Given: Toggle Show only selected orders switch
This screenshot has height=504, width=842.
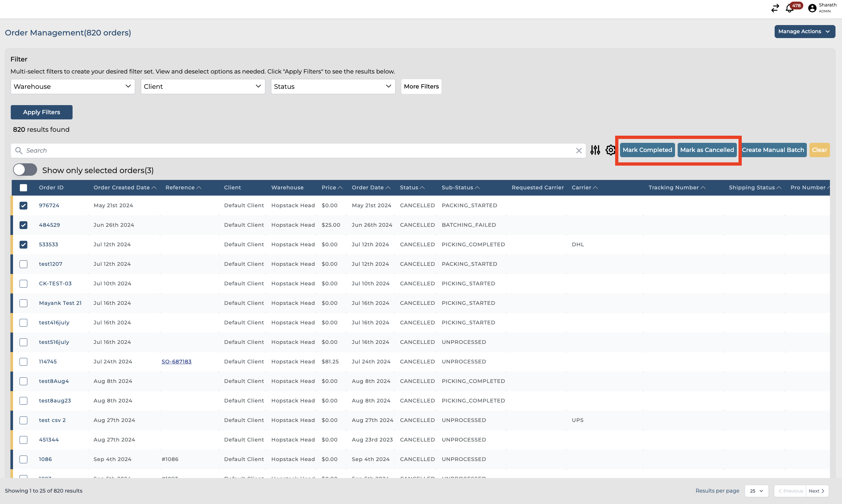Looking at the screenshot, I should 25,170.
